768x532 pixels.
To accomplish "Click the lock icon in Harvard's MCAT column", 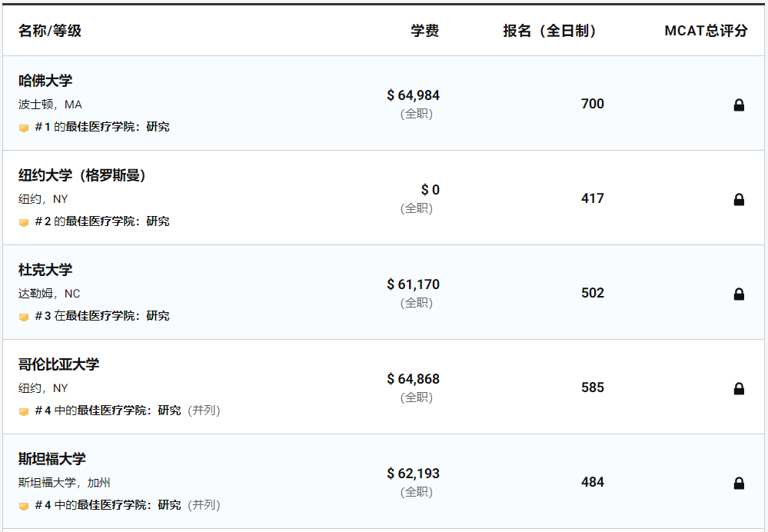I will click(739, 105).
